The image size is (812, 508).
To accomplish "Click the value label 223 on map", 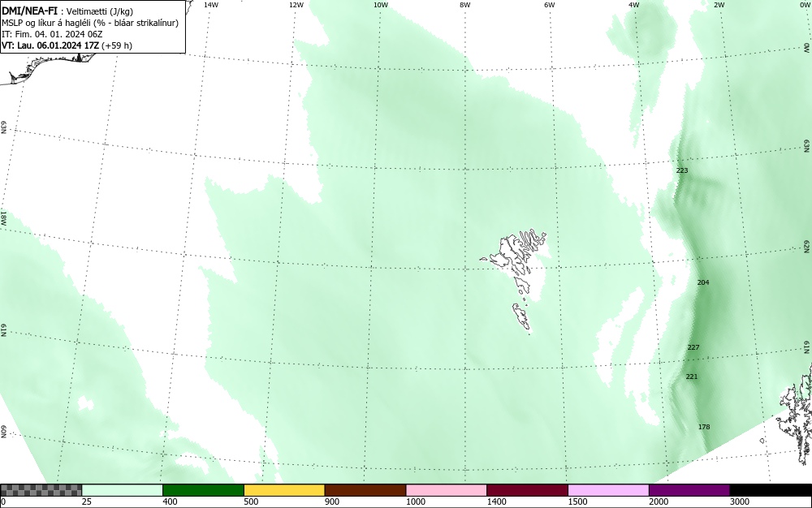I will (x=682, y=170).
